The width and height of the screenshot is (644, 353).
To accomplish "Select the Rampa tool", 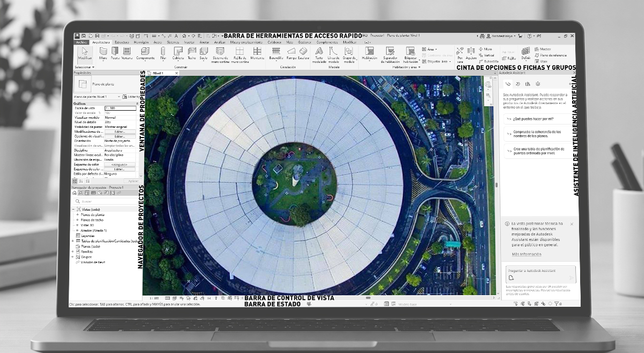I will (291, 54).
